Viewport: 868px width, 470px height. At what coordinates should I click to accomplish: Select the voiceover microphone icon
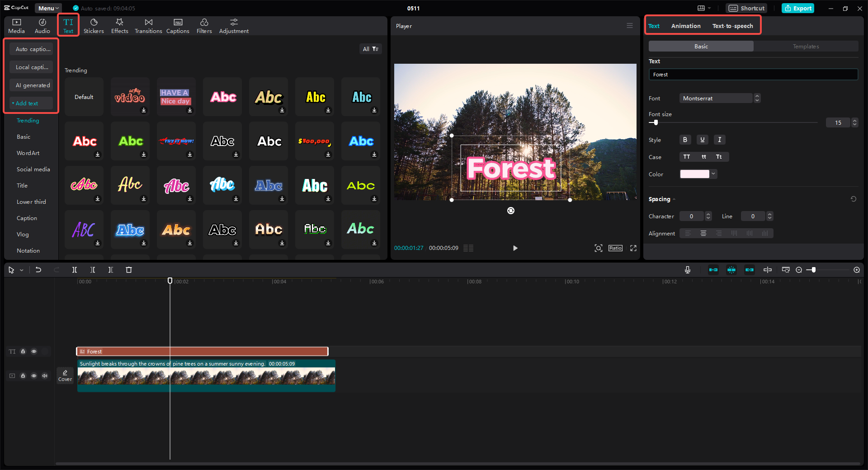pos(687,270)
